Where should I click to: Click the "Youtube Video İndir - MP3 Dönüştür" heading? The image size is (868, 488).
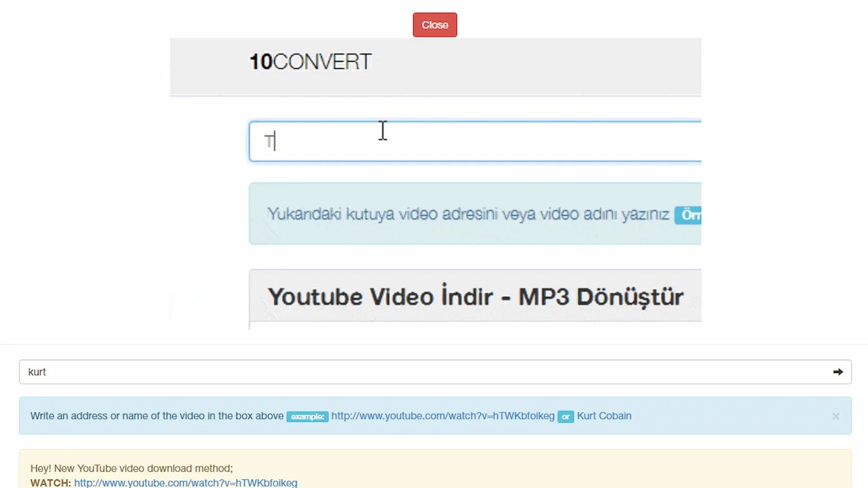tap(475, 297)
